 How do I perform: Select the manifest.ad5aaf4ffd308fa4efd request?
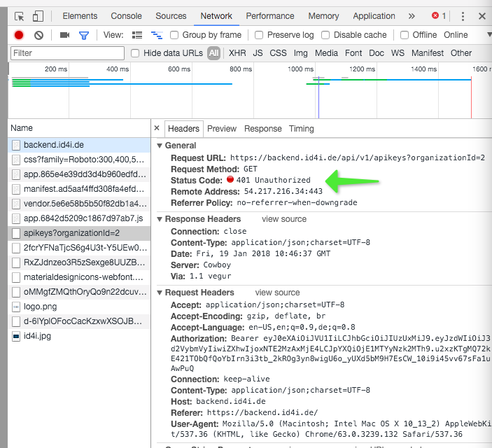(x=79, y=189)
